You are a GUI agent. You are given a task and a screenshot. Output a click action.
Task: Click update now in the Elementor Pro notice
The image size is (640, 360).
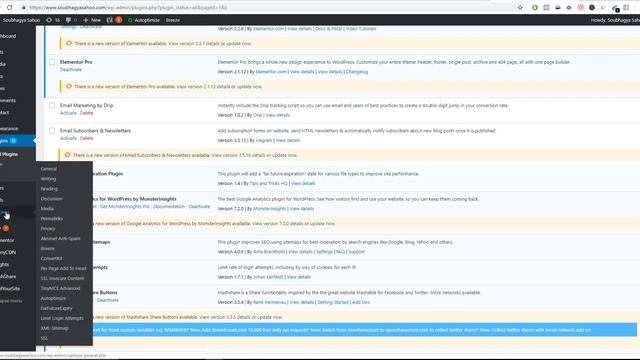click(x=249, y=87)
